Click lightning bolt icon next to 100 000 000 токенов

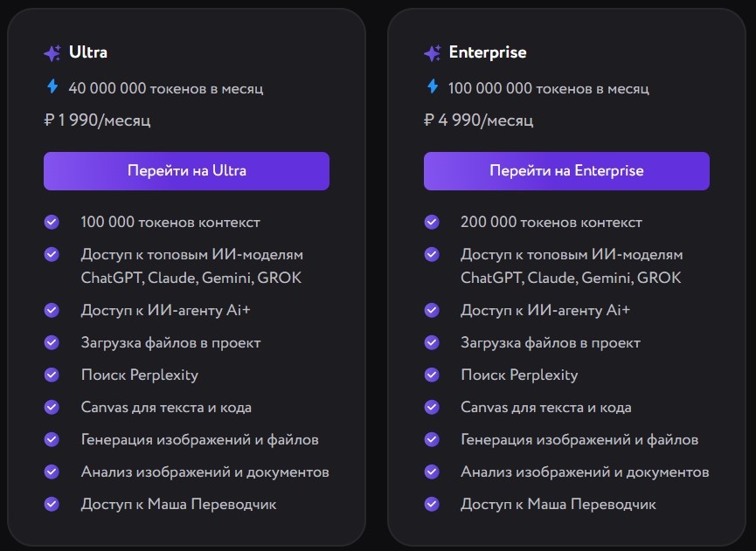tap(432, 86)
